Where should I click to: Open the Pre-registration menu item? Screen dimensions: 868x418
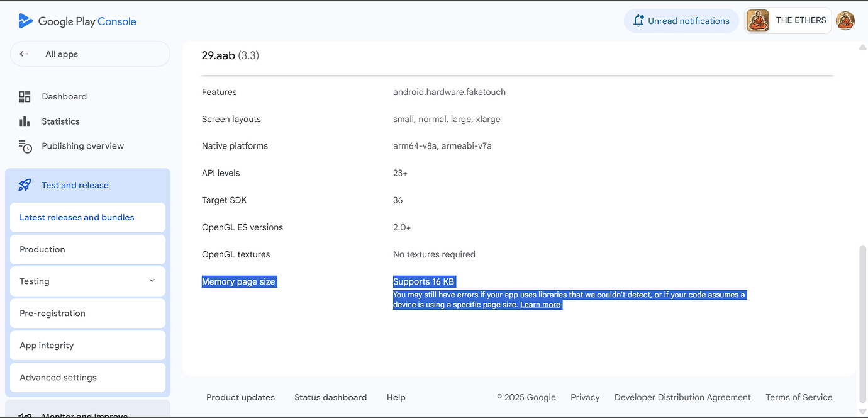(x=52, y=313)
